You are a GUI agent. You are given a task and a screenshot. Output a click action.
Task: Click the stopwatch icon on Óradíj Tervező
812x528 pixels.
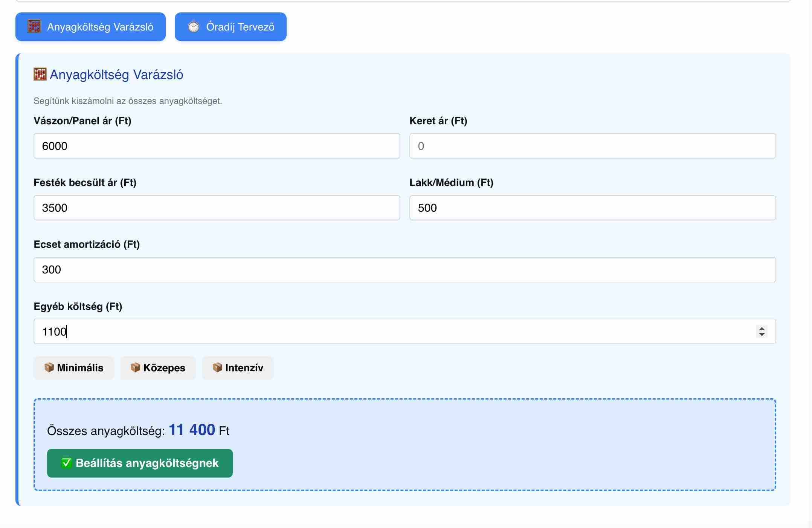click(x=194, y=26)
